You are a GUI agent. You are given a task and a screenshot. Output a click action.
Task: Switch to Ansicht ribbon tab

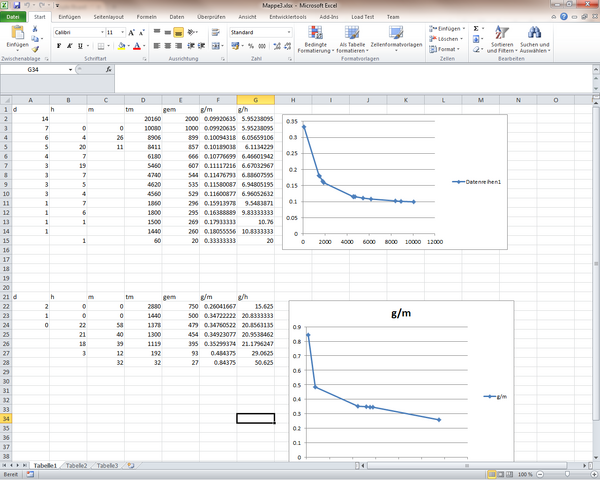pyautogui.click(x=247, y=17)
